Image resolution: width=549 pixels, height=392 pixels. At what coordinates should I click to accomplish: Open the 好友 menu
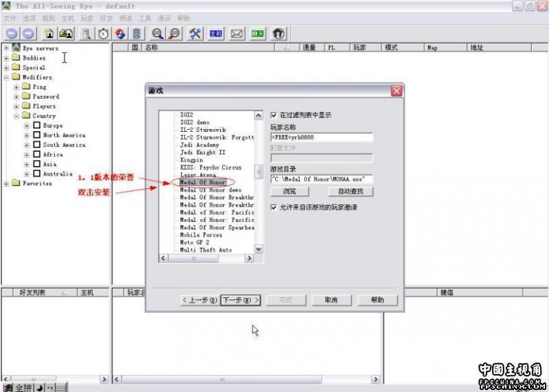click(x=106, y=19)
